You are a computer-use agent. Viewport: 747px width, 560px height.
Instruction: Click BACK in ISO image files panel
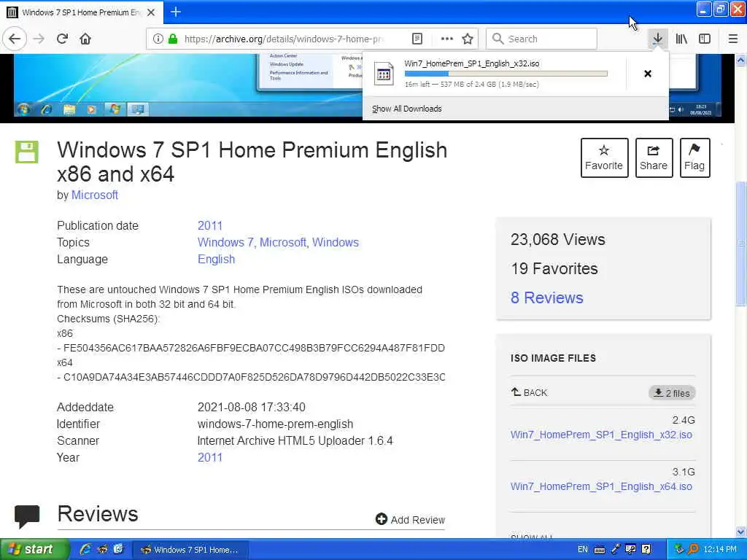(x=529, y=392)
